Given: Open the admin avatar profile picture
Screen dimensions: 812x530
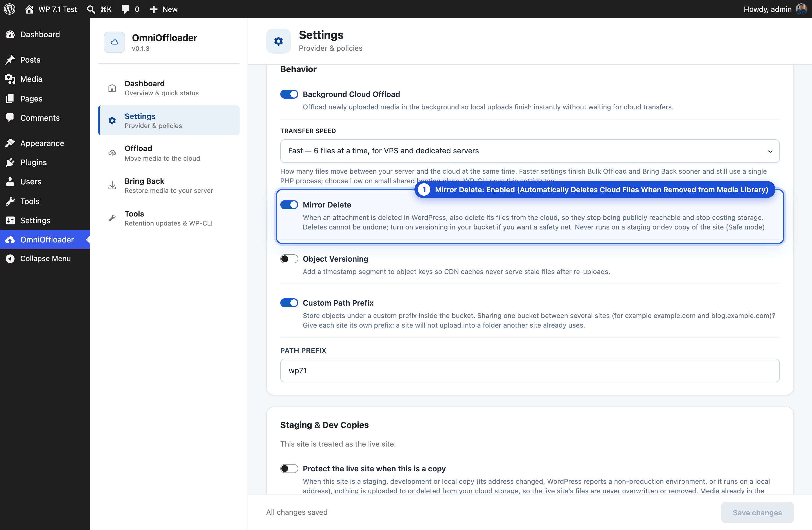Looking at the screenshot, I should tap(801, 9).
